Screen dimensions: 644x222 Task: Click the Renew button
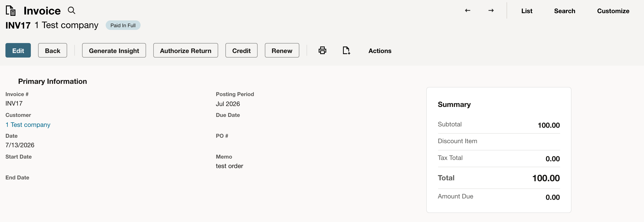point(282,51)
